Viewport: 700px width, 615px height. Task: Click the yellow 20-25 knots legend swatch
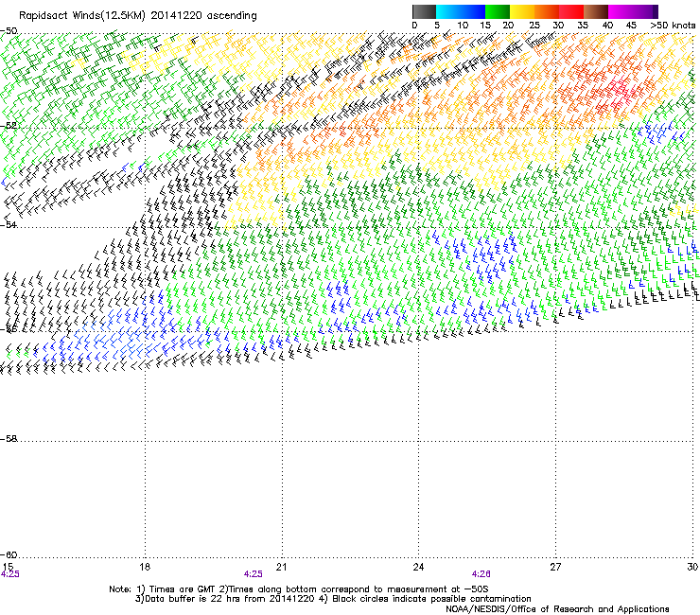[522, 11]
